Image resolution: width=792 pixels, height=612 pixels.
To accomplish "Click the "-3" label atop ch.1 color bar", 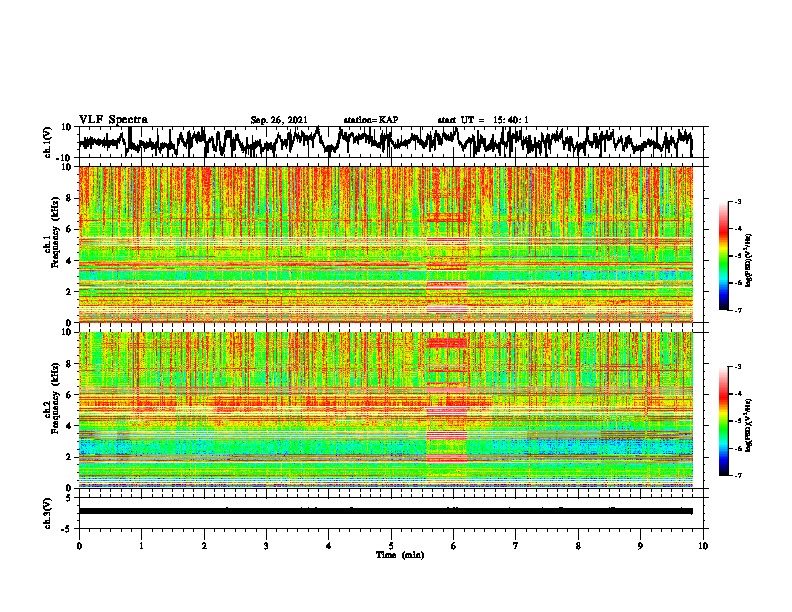I will click(737, 201).
